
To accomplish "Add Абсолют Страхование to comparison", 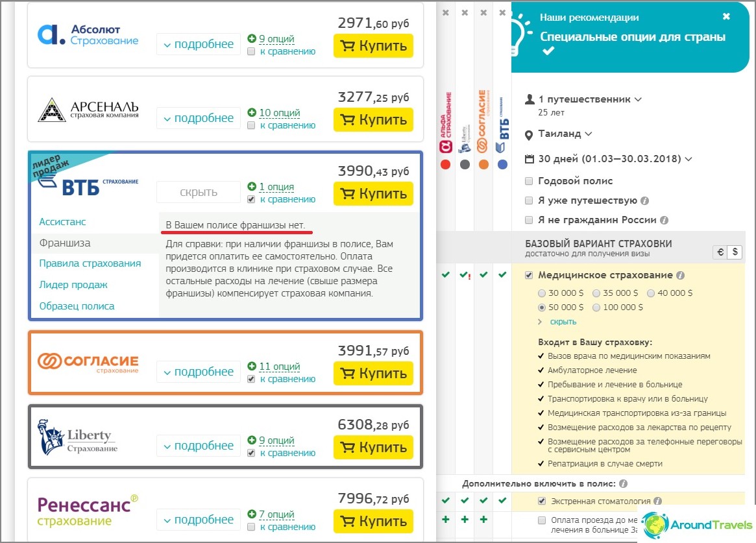I will click(251, 51).
